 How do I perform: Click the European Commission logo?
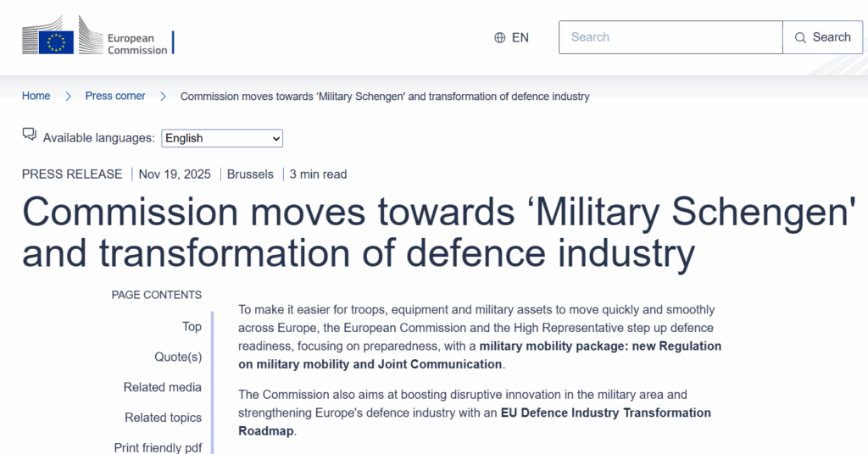coord(98,36)
